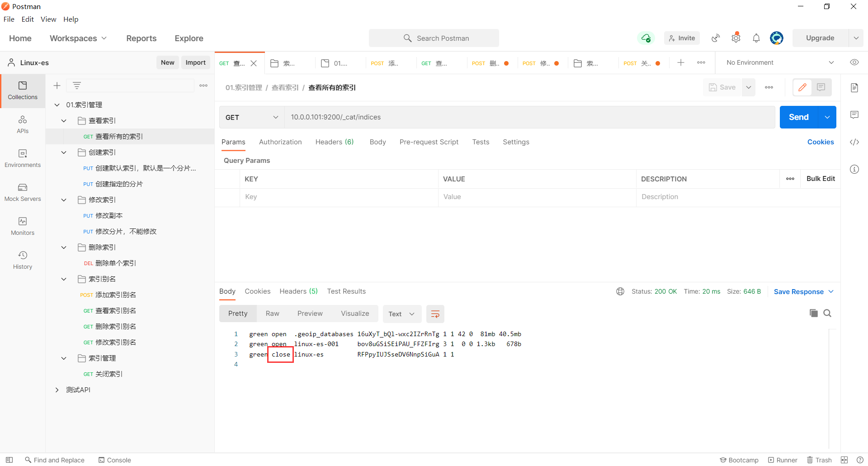Click the query param Key field
Image resolution: width=868 pixels, height=466 pixels.
pos(339,197)
